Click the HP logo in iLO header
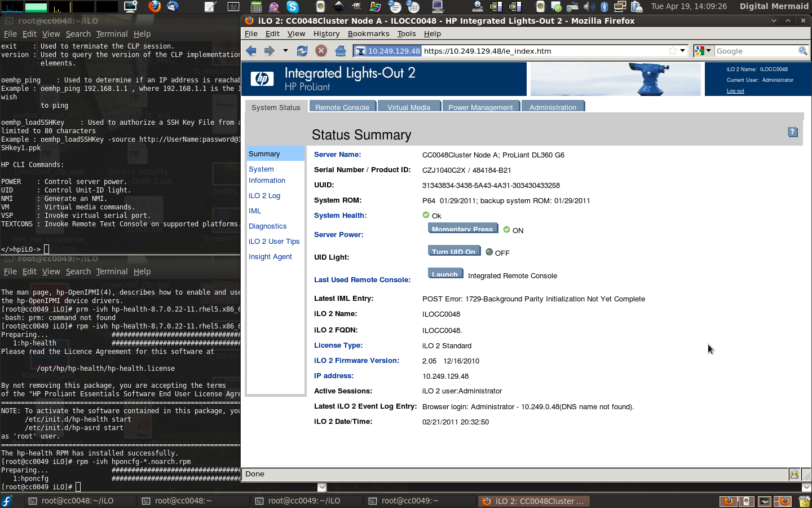 262,78
